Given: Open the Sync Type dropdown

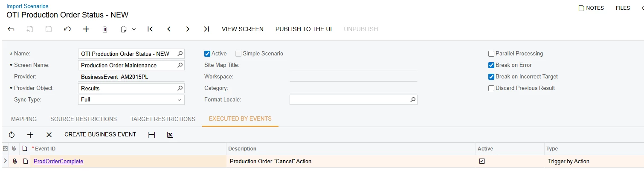Looking at the screenshot, I should (x=179, y=100).
